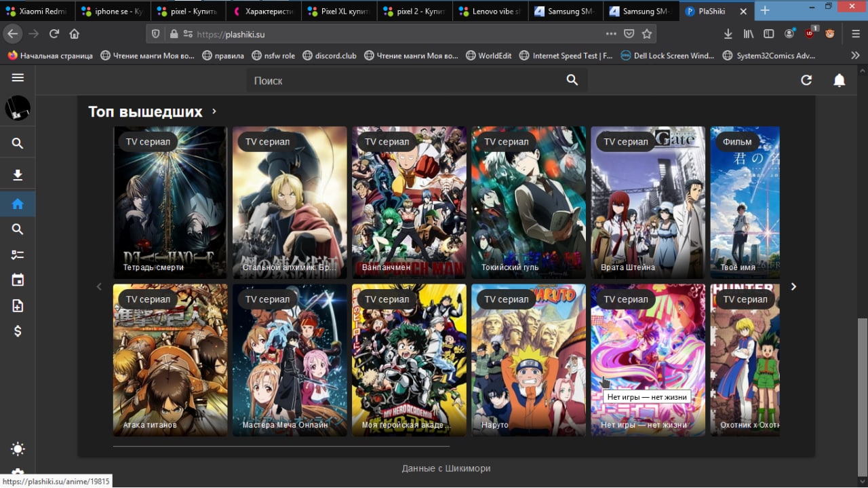The width and height of the screenshot is (868, 488).
Task: Open the Атака титанов card
Action: coord(170,360)
